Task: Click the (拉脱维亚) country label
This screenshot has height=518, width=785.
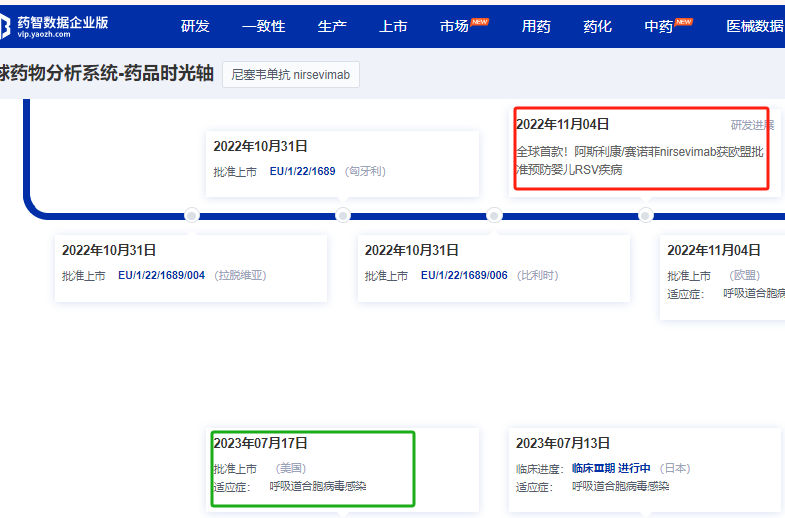Action: pos(240,275)
